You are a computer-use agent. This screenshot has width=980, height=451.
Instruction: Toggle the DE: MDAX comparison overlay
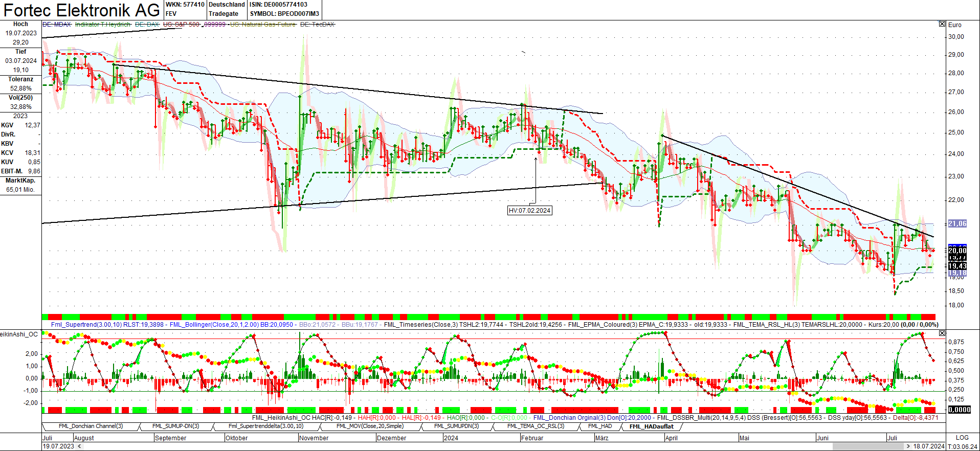57,25
